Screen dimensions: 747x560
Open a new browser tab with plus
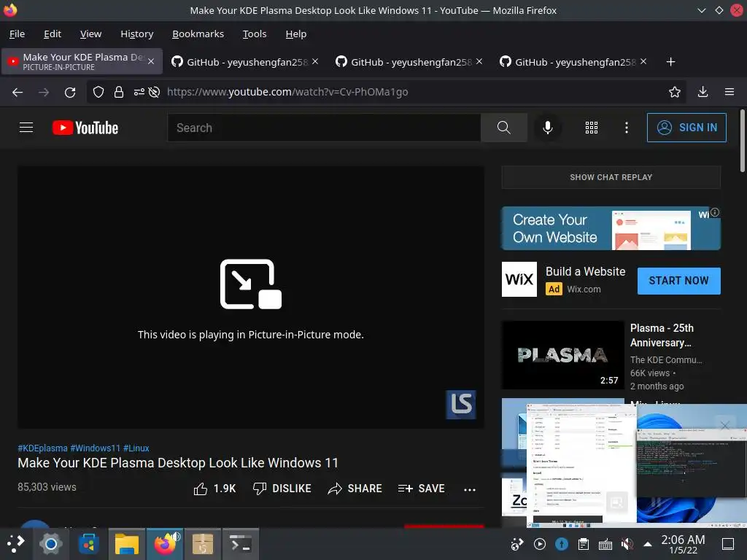(x=670, y=62)
